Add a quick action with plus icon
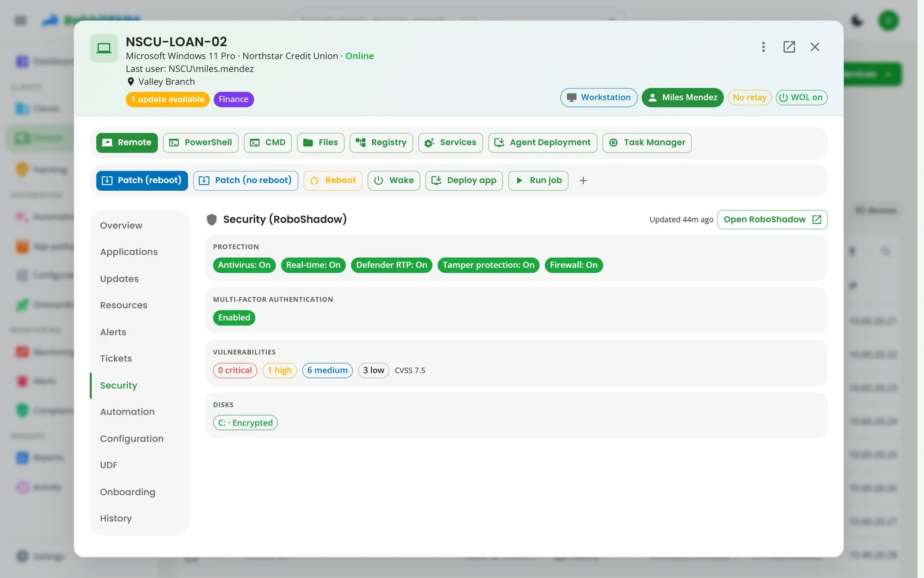The height and width of the screenshot is (578, 924). (583, 180)
